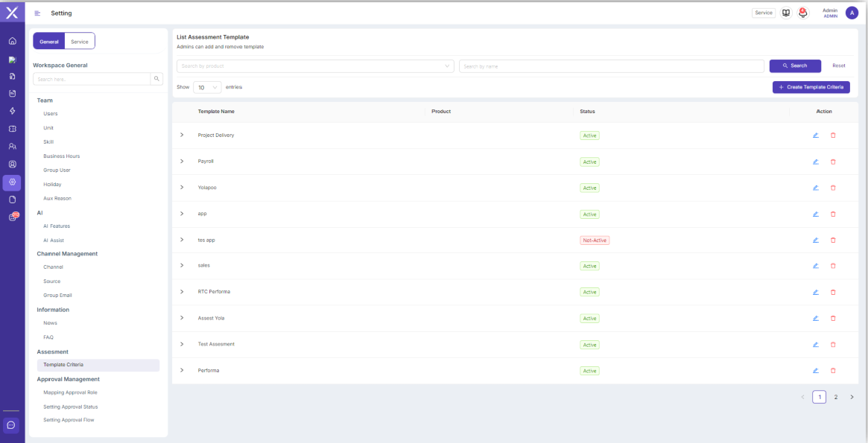Screen dimensions: 868x443
Task: Open the notification bell icon
Action: [802, 13]
